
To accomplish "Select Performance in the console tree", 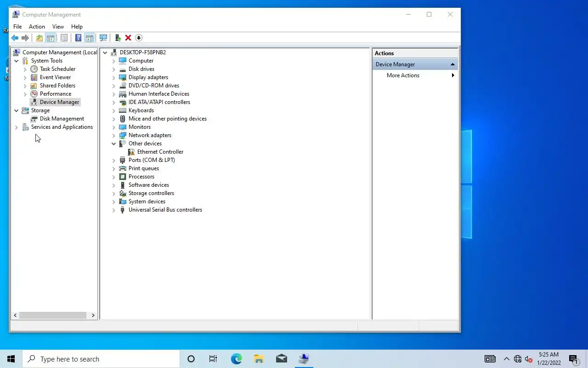I will [56, 94].
